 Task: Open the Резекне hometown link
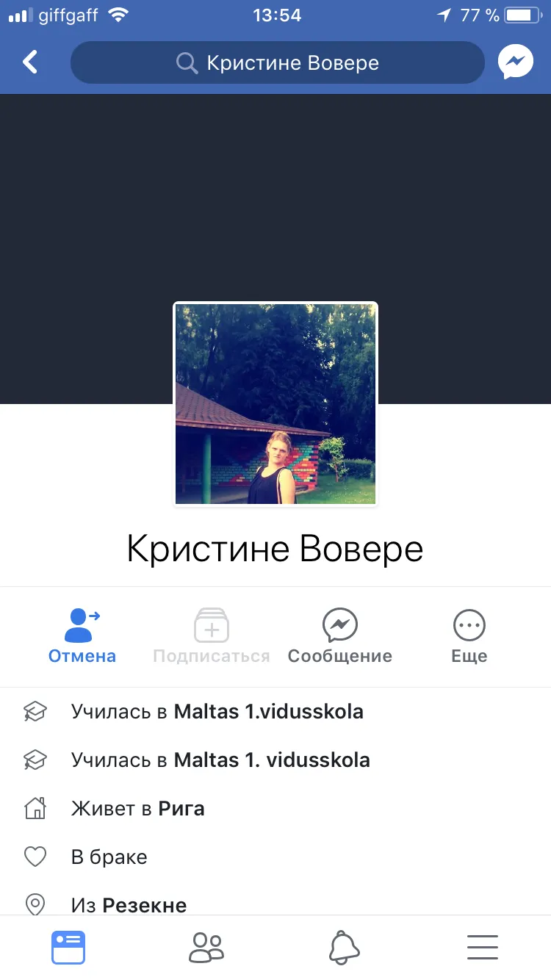(145, 905)
